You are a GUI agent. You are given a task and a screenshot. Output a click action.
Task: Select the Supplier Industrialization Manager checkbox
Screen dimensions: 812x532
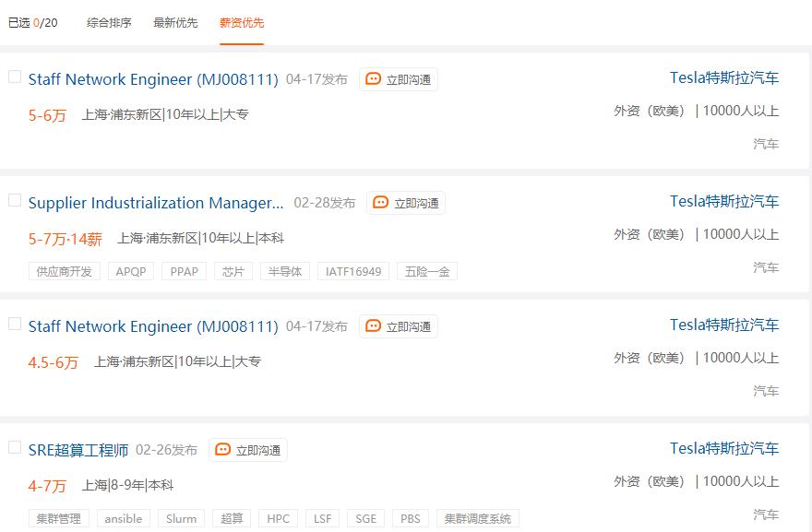pyautogui.click(x=14, y=201)
